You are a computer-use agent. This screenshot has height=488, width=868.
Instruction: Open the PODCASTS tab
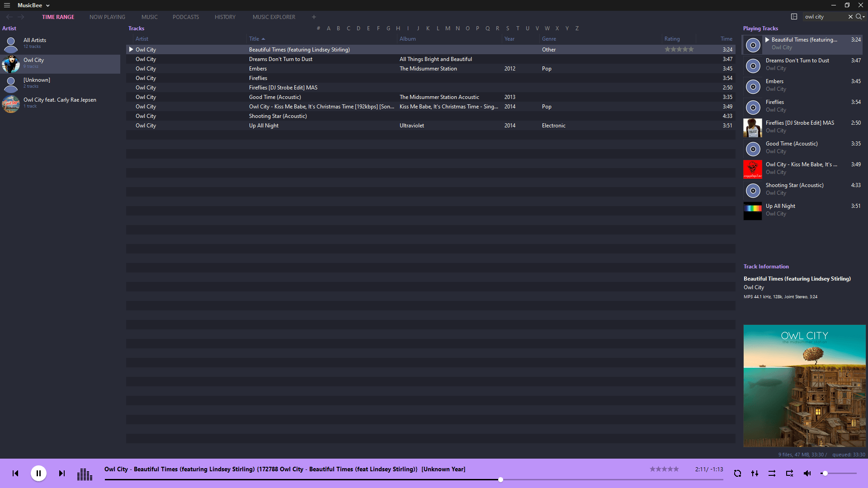coord(185,17)
